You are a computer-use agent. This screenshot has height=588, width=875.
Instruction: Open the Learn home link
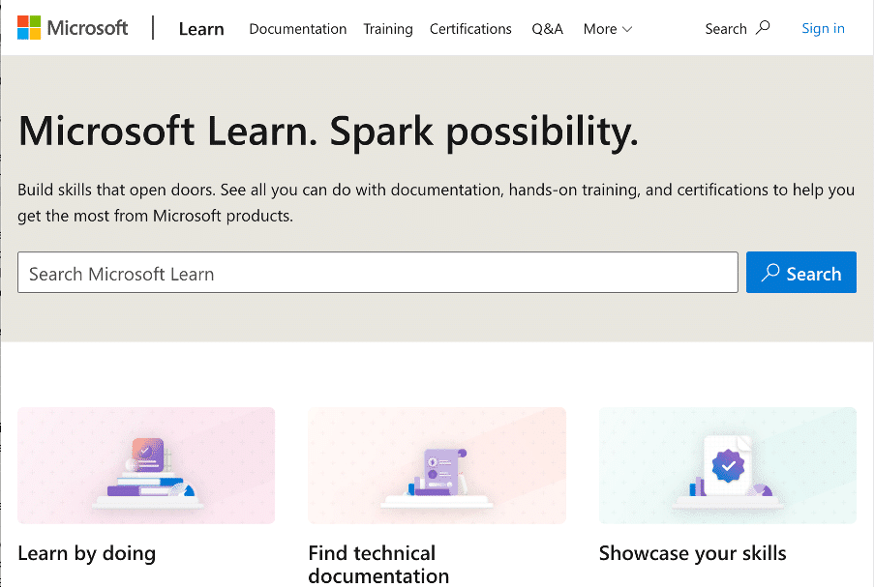click(201, 29)
